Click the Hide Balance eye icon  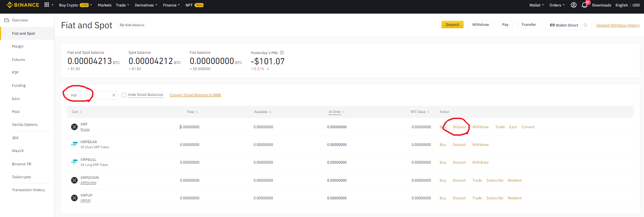[122, 25]
